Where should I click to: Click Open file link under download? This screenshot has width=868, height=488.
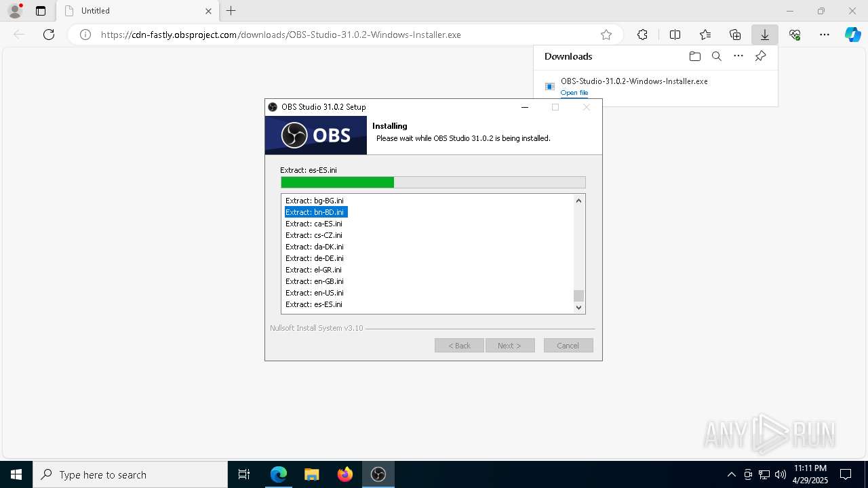(574, 93)
